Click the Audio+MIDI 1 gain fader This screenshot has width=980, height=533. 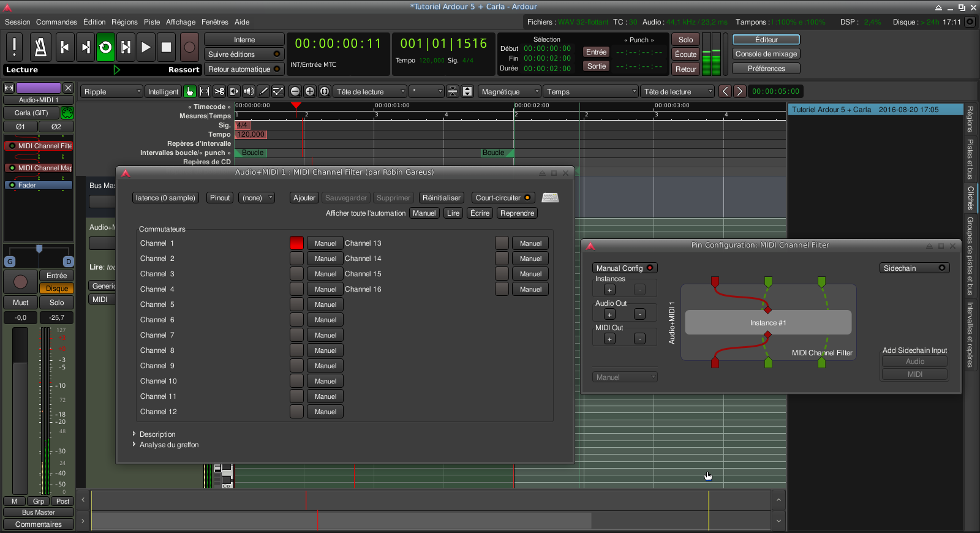point(20,410)
